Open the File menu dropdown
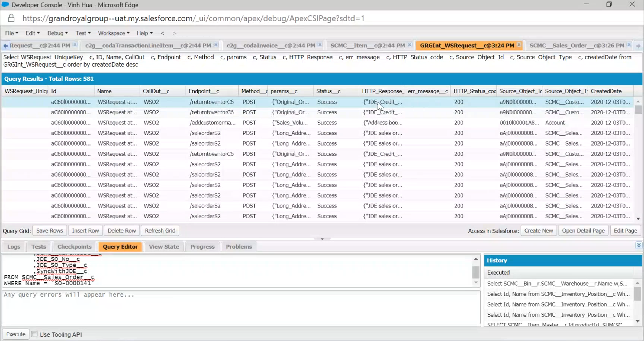This screenshot has height=341, width=644. pyautogui.click(x=11, y=33)
